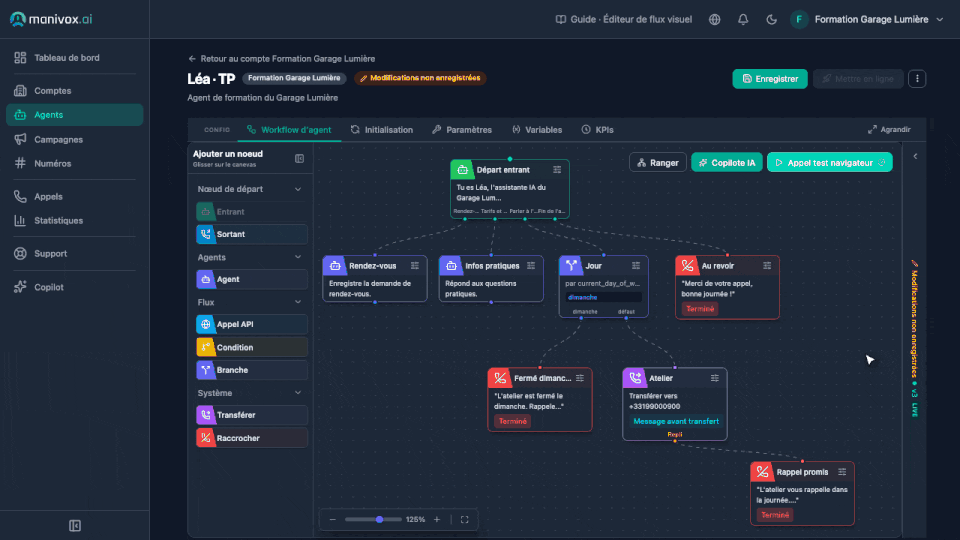Open Statistiques in sidebar
This screenshot has width=960, height=540.
[75, 220]
